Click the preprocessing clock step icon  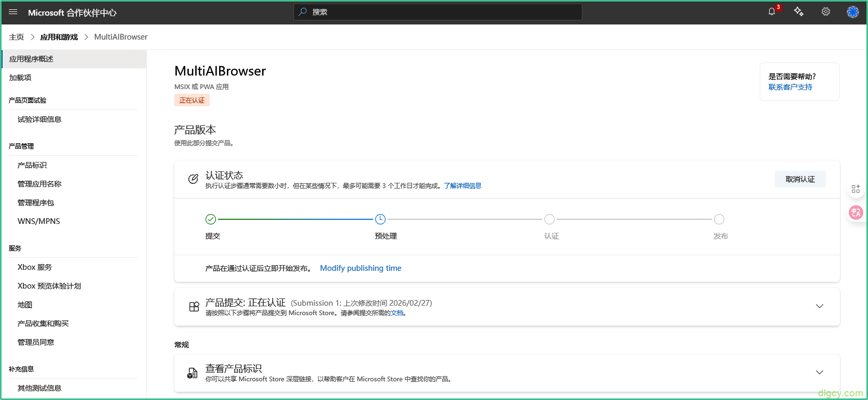coord(380,219)
